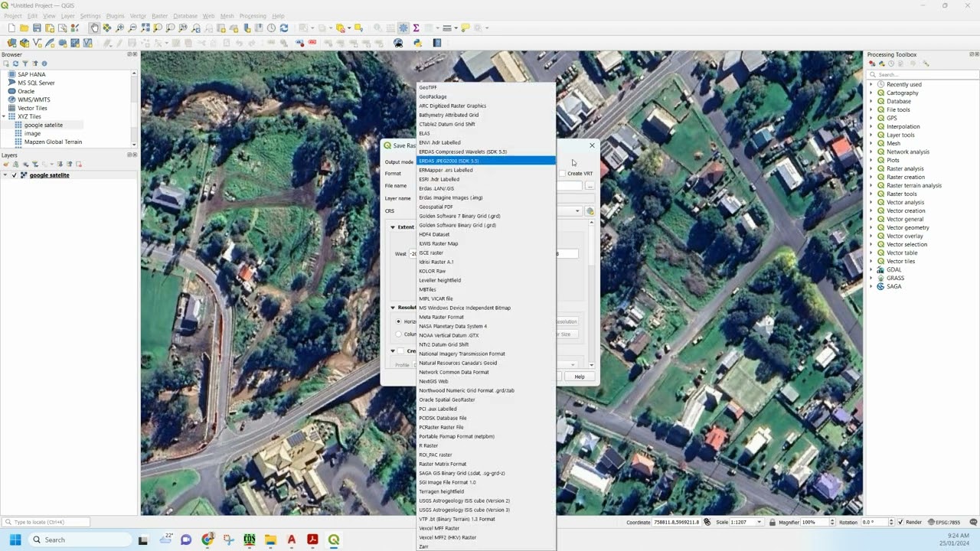The width and height of the screenshot is (980, 551).
Task: Toggle the Render checkbox in status bar
Action: click(900, 522)
